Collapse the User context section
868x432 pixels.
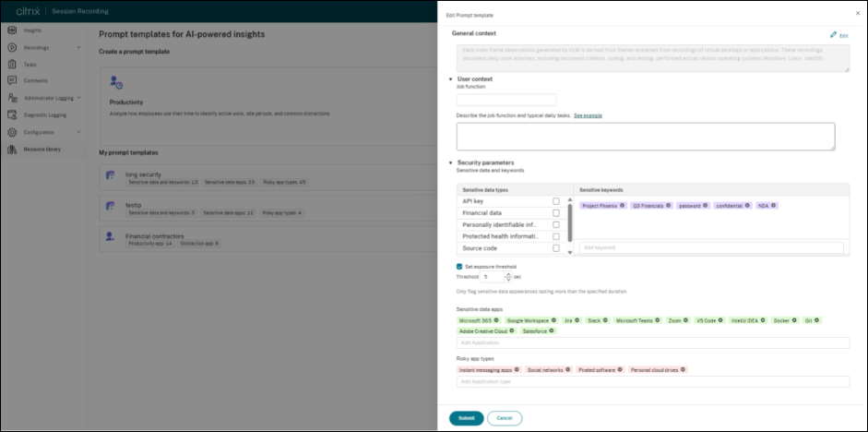pyautogui.click(x=451, y=79)
